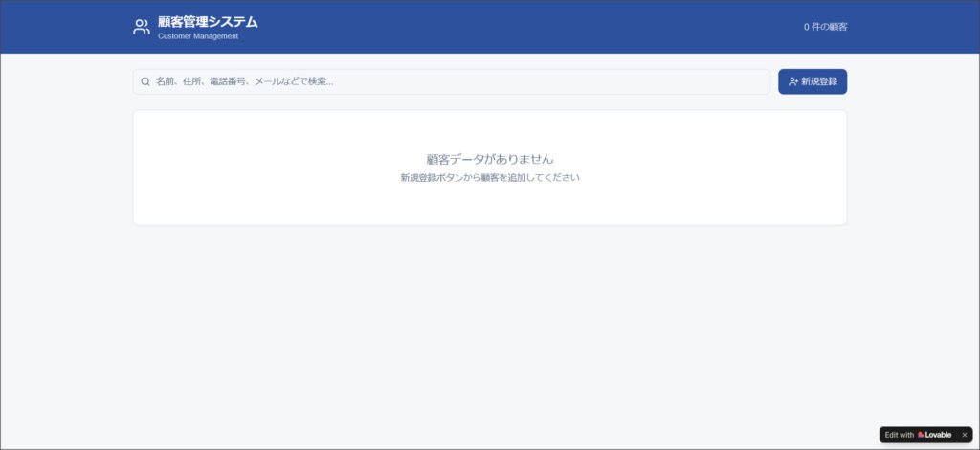Click the 顧客データがありません message
Screen dimensions: 980x450
click(490, 159)
